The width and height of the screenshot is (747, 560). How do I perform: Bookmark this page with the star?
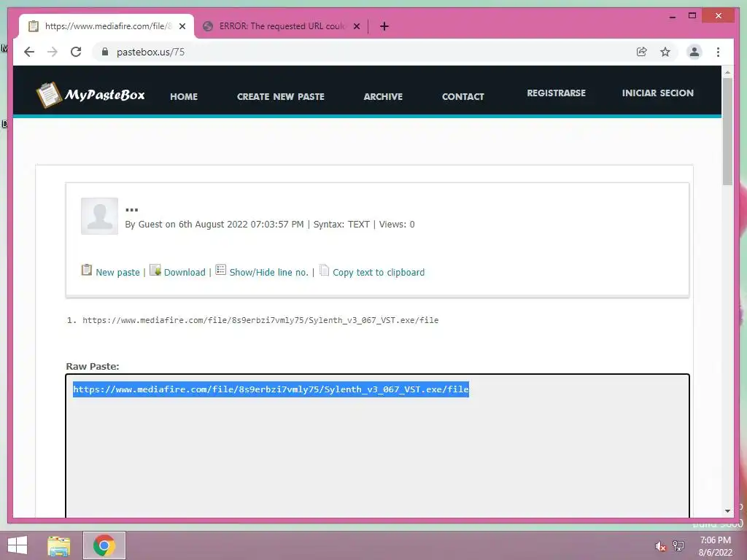665,52
